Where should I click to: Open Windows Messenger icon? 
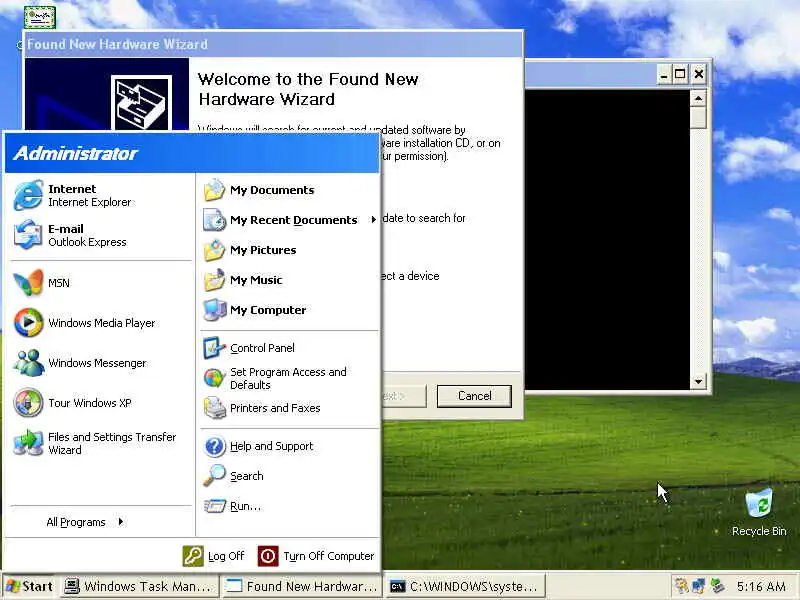(28, 363)
